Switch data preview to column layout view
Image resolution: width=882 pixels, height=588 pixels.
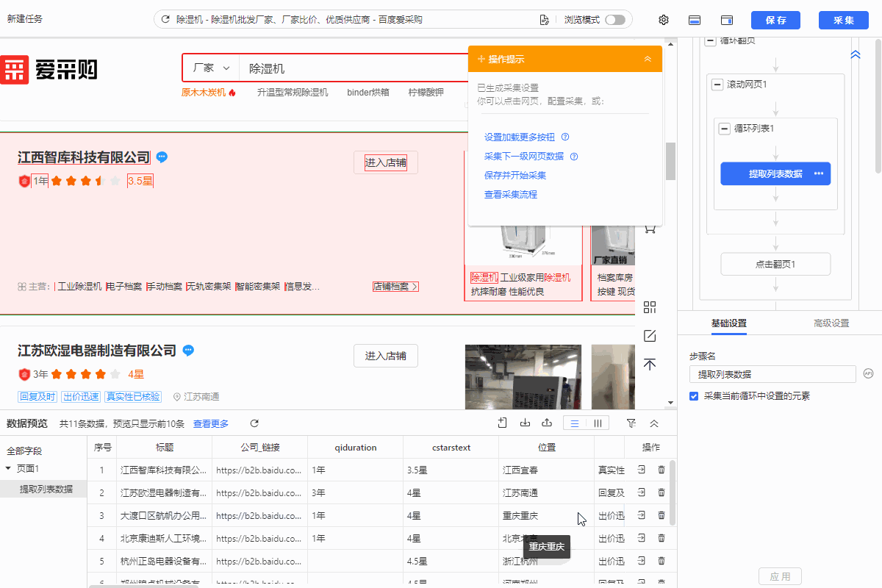598,423
